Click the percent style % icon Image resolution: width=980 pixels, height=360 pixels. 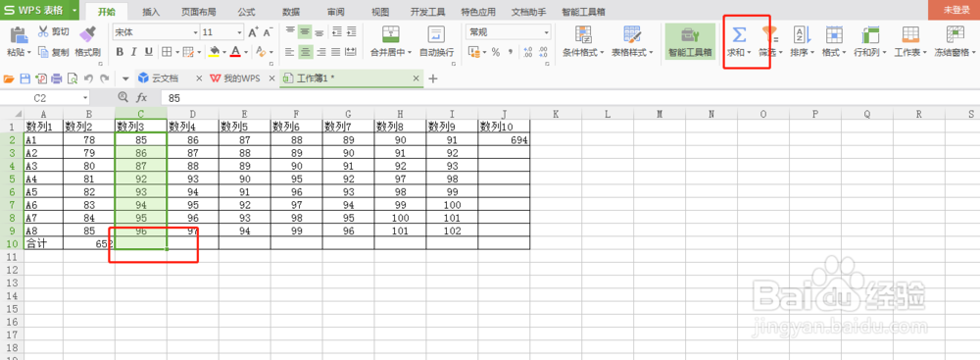pos(496,53)
